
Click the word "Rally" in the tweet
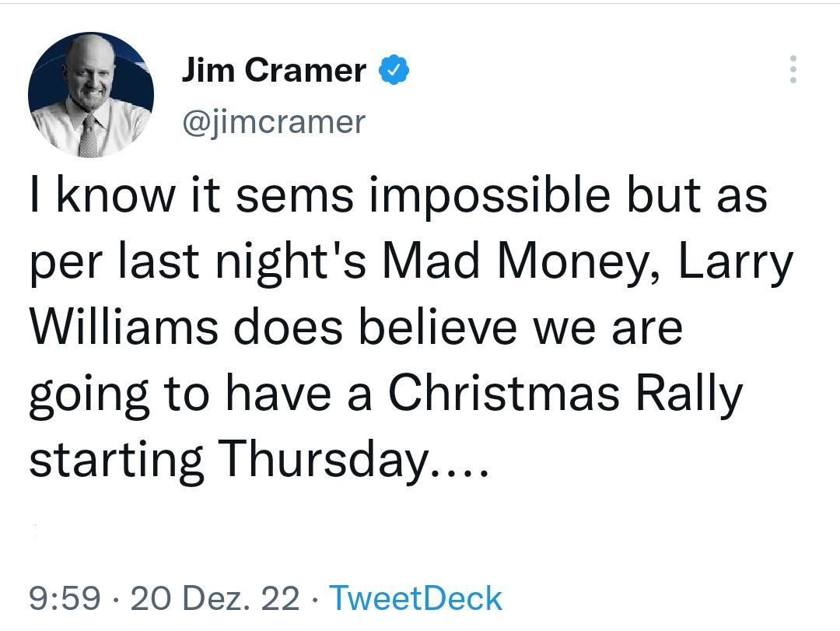pos(690,394)
